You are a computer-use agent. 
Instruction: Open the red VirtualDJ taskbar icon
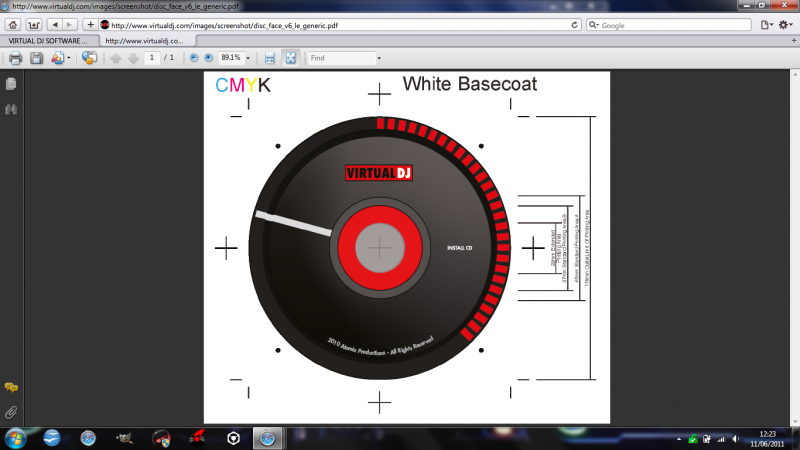(x=197, y=438)
